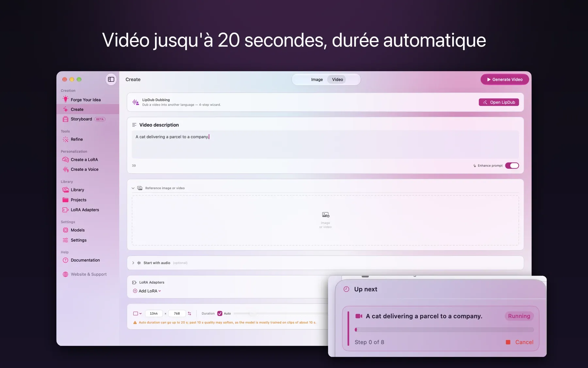Screen dimensions: 588x368
Task: Click the plus circle icon beside Add LoRA
Action: pyautogui.click(x=135, y=291)
